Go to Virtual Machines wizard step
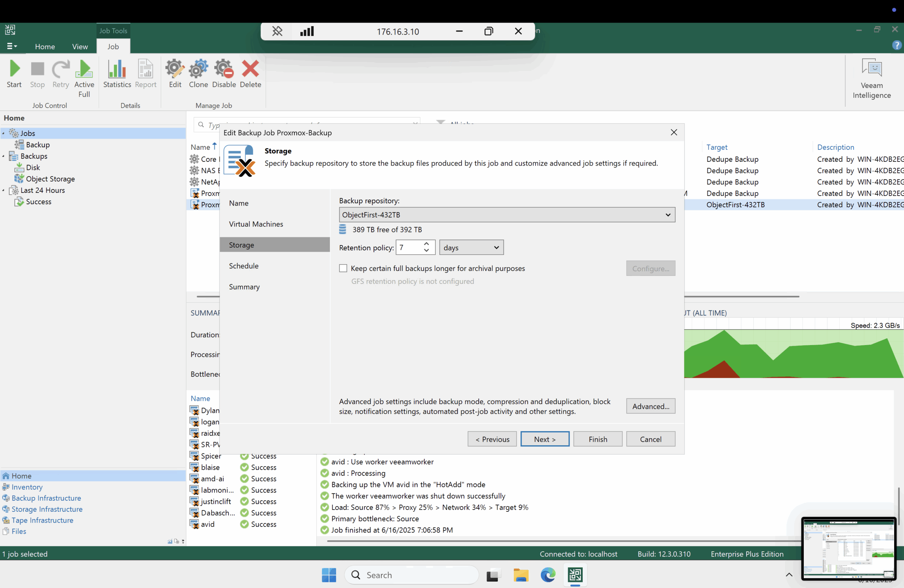 (x=275, y=224)
